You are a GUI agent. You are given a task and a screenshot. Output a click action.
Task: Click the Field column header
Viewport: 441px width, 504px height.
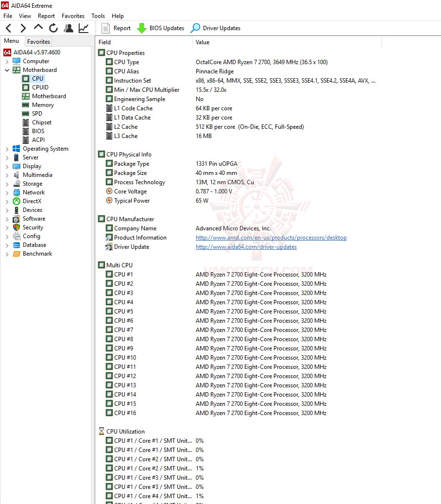[x=144, y=42]
